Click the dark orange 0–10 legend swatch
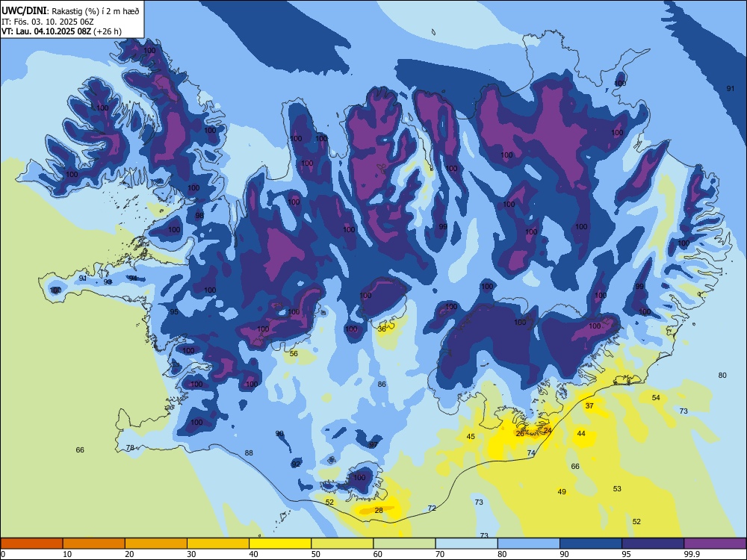Image resolution: width=747 pixels, height=560 pixels. tap(31, 544)
